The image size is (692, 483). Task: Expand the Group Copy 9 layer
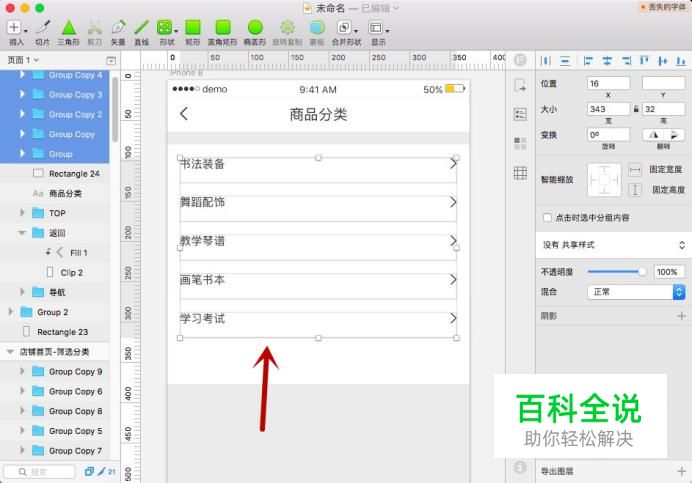[23, 371]
